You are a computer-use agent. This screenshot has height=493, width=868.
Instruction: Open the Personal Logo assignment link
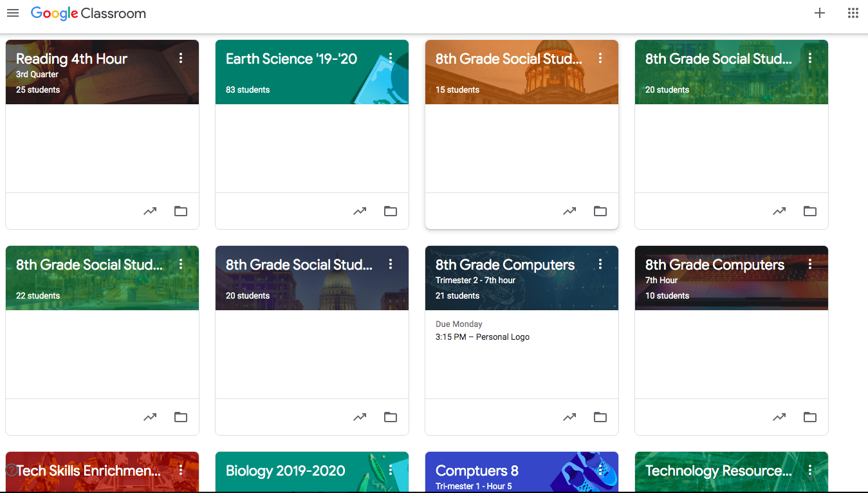[x=483, y=337]
